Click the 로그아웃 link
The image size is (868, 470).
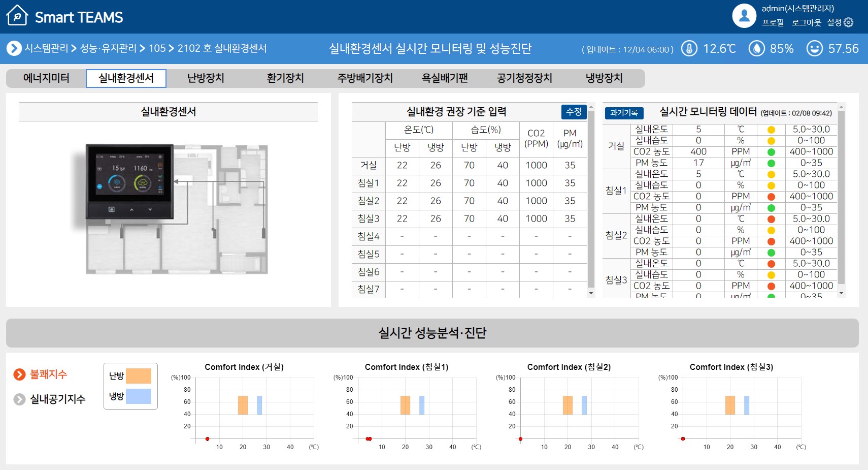coord(806,22)
